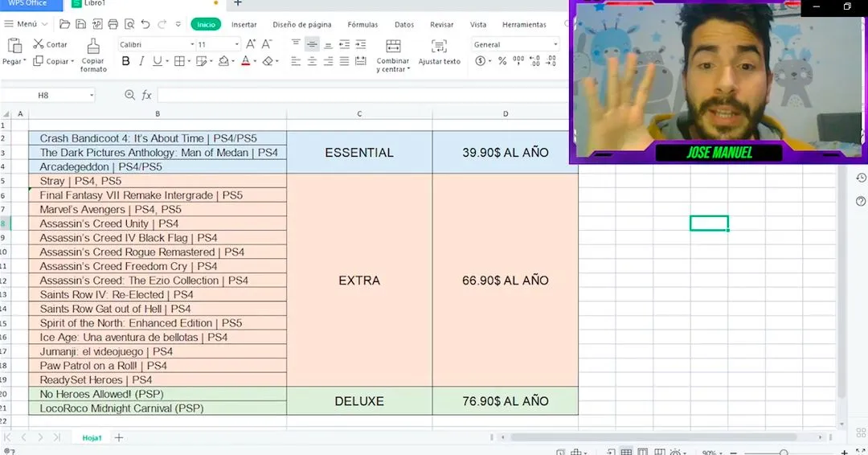Expand the Combinar y centrar arrow
This screenshot has height=455, width=868.
[408, 69]
